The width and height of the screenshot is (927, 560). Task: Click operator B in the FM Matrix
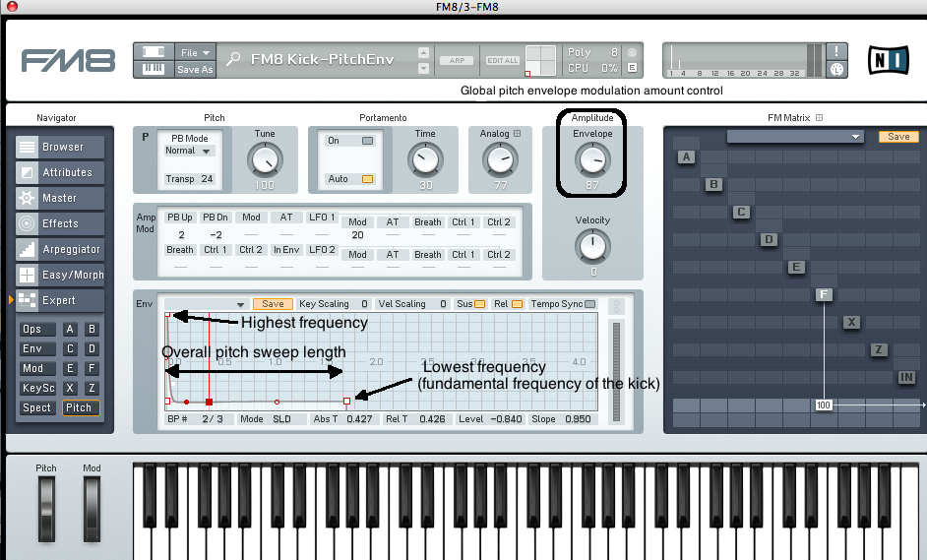pyautogui.click(x=713, y=184)
